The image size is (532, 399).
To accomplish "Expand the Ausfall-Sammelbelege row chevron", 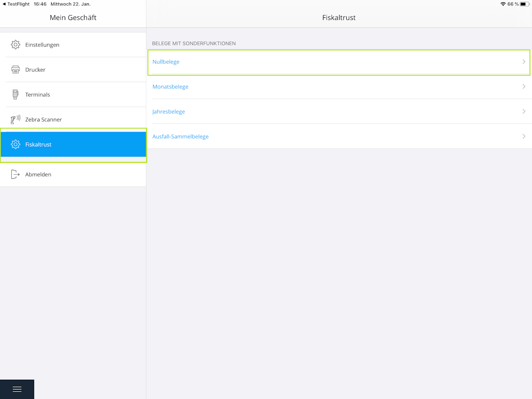I will (524, 136).
